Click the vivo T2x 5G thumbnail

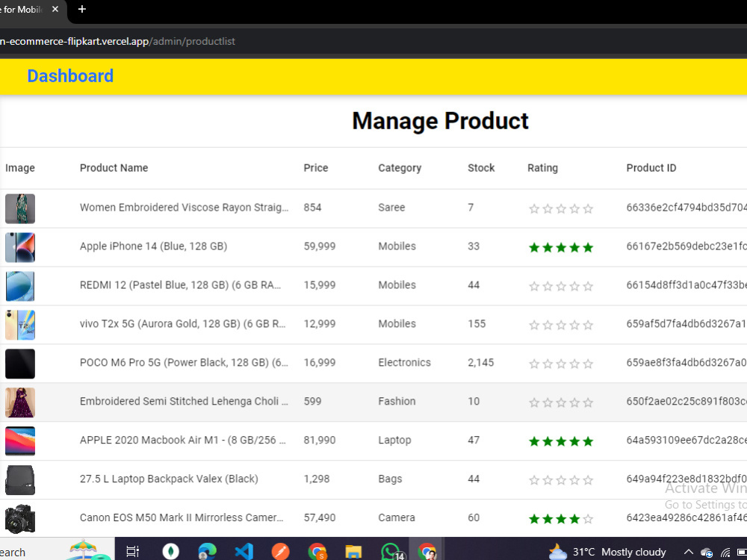(x=20, y=325)
